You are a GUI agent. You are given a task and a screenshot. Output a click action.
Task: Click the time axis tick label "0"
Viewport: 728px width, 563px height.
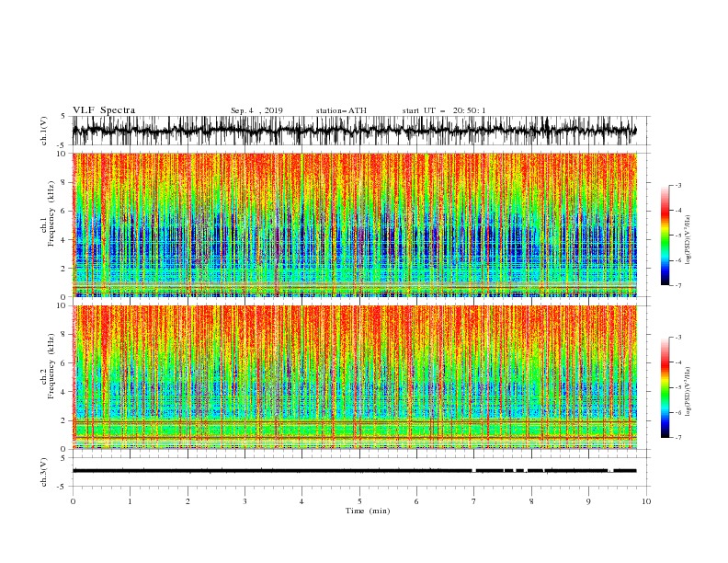(x=74, y=501)
